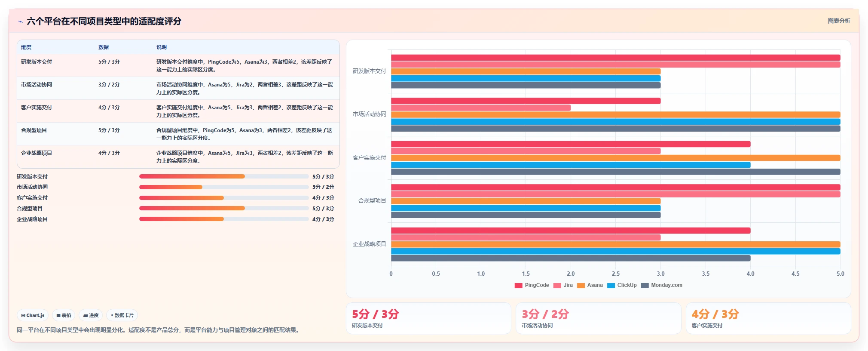This screenshot has width=868, height=351.
Task: Select the 数据卡片 tag
Action: click(x=122, y=315)
